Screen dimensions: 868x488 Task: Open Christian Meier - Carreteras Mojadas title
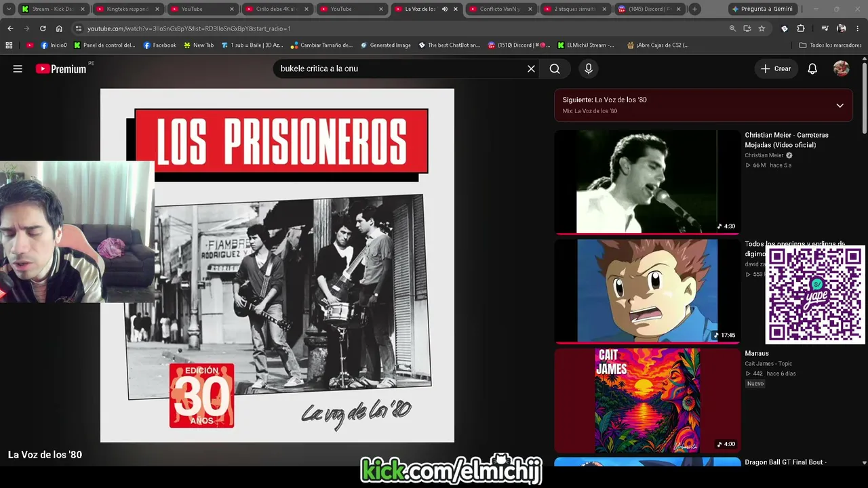click(x=787, y=140)
